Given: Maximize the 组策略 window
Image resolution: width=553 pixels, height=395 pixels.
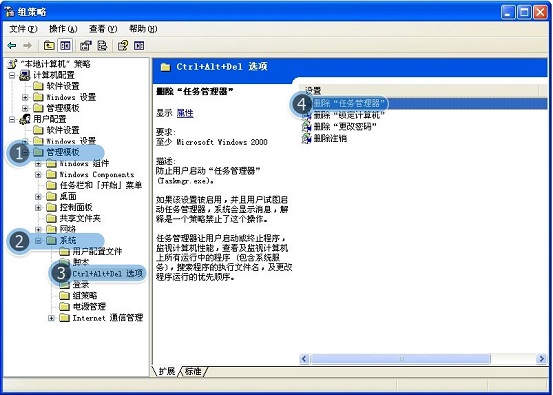Looking at the screenshot, I should pos(524,12).
